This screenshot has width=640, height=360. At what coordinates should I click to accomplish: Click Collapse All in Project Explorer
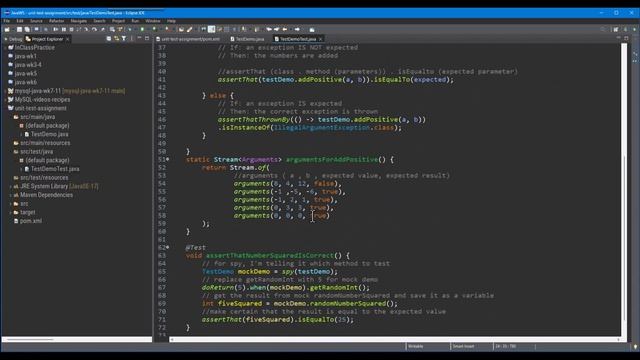[x=109, y=39]
